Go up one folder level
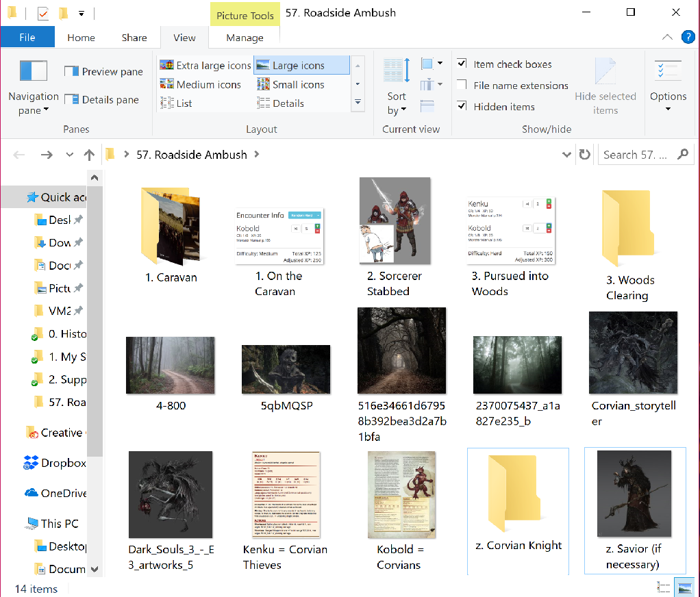Viewport: 700px width, 597px height. (x=89, y=155)
